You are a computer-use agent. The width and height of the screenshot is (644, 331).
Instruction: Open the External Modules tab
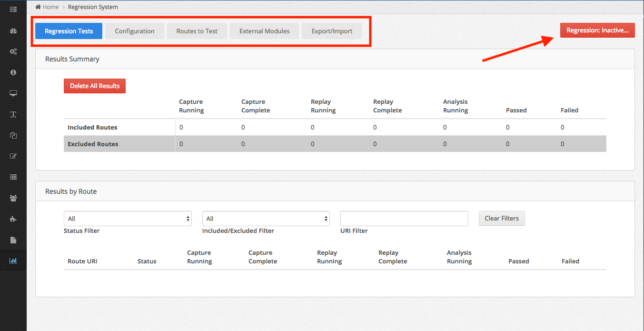[264, 31]
